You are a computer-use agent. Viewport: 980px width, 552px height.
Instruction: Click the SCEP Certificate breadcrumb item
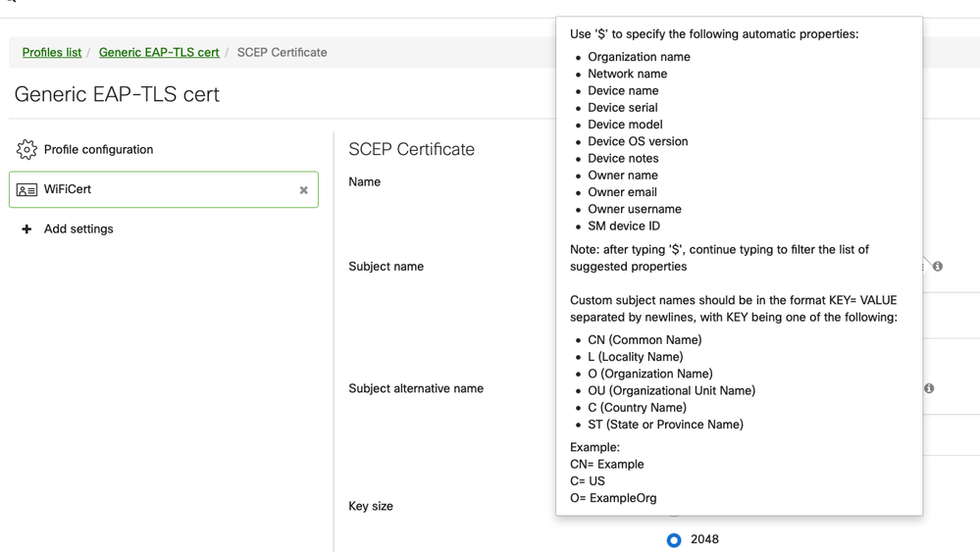[282, 52]
